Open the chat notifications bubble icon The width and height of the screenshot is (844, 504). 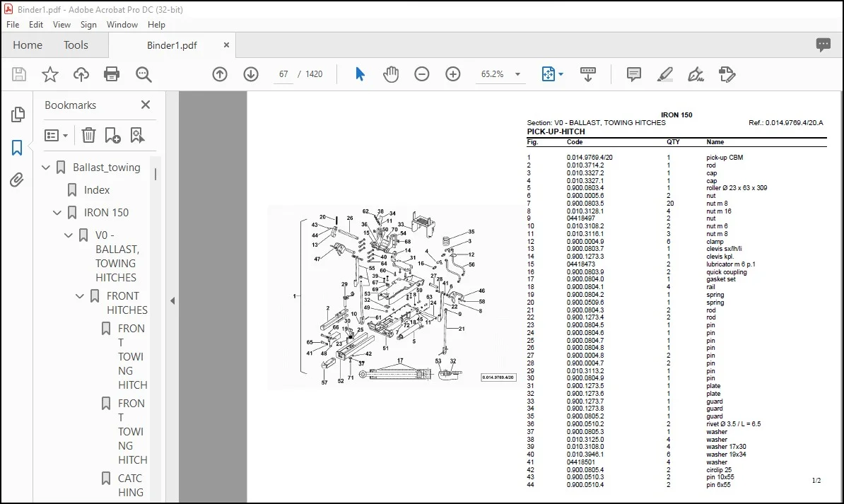point(823,45)
